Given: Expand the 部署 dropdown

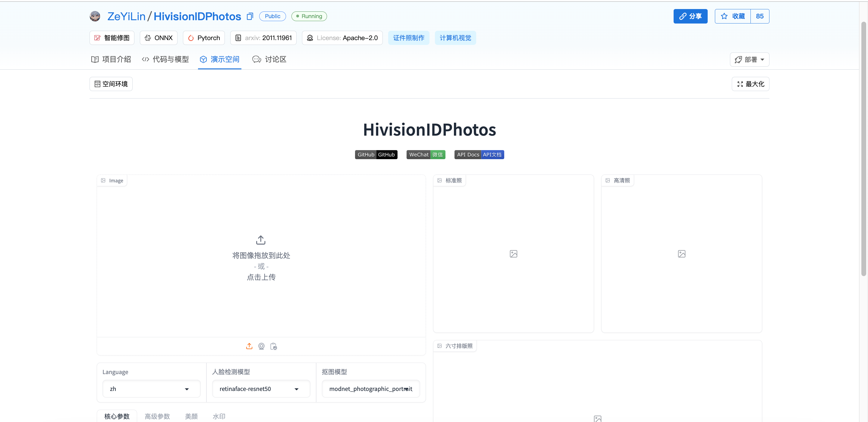Looking at the screenshot, I should 749,59.
